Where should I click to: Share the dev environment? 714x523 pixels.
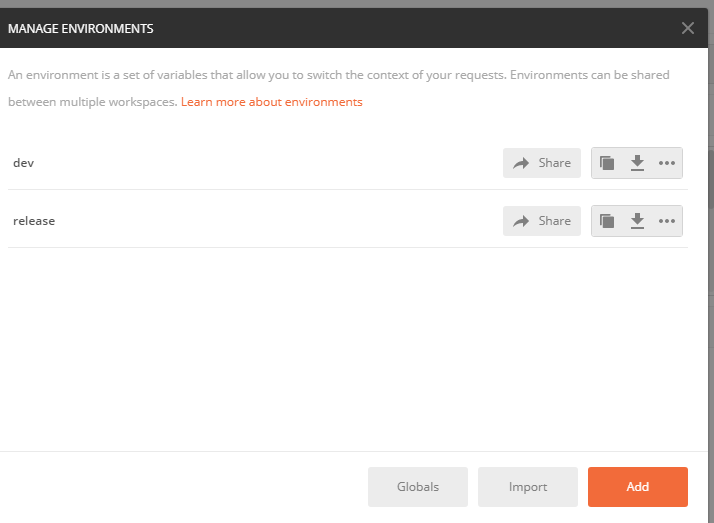[x=542, y=163]
